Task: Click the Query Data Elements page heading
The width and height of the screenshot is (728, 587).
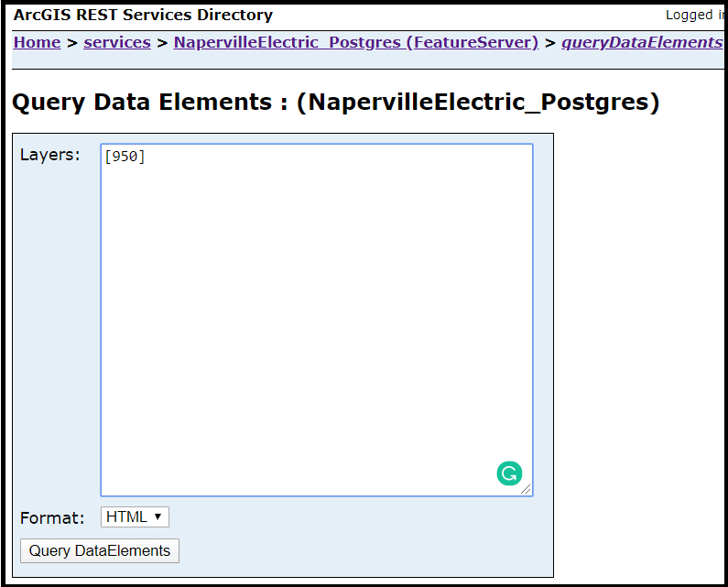Action: (336, 102)
